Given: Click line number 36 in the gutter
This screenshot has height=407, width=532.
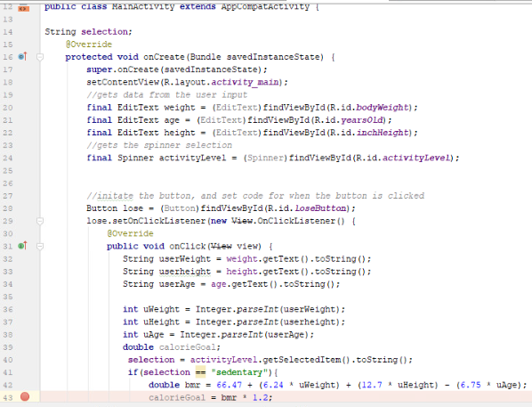Looking at the screenshot, I should coord(8,310).
